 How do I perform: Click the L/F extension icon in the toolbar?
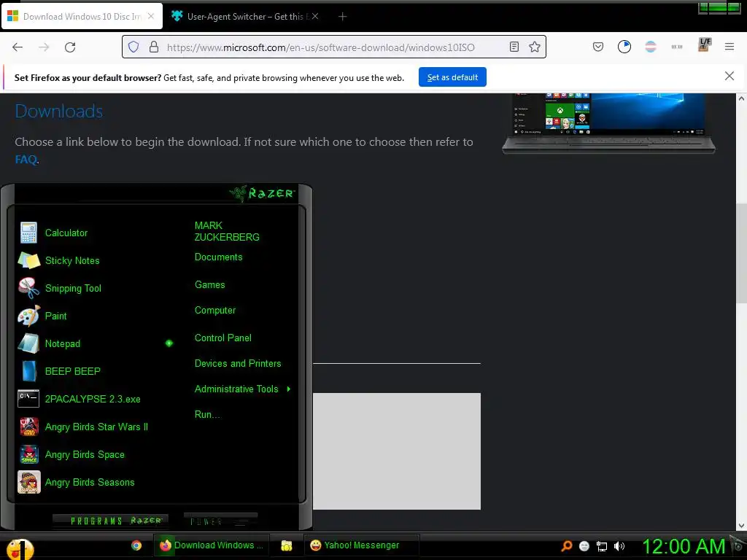pos(705,44)
